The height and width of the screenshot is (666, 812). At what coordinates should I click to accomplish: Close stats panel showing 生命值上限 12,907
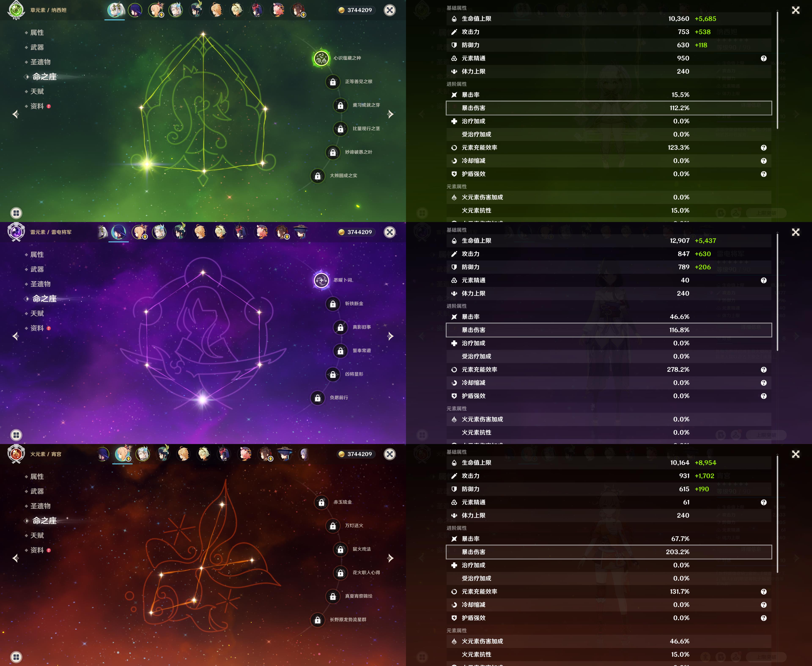pos(796,232)
